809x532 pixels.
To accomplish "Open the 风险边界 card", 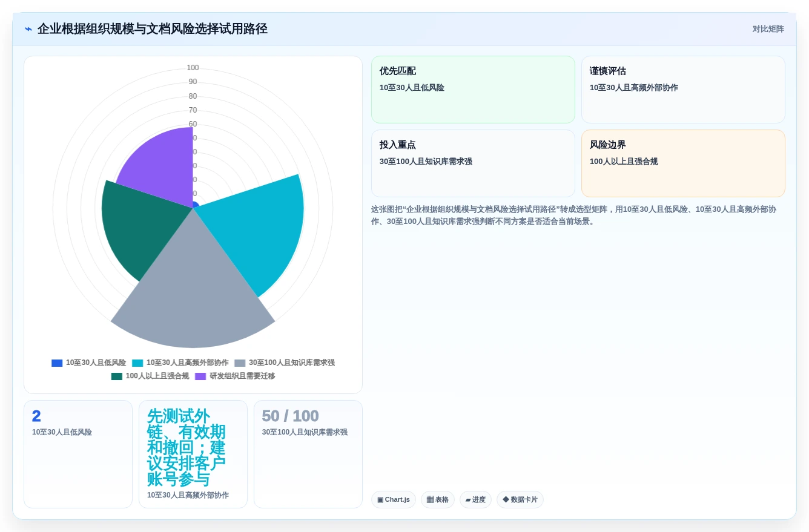I will pos(683,163).
